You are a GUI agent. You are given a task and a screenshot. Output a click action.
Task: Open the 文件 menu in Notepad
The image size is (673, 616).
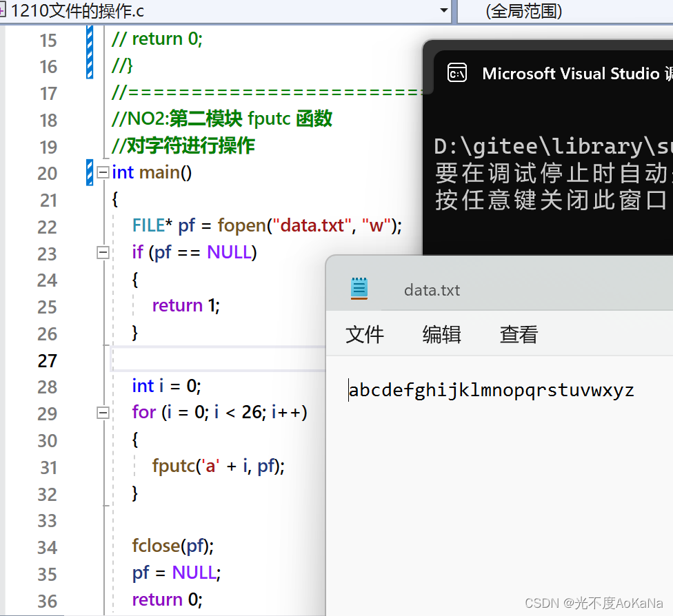(365, 335)
